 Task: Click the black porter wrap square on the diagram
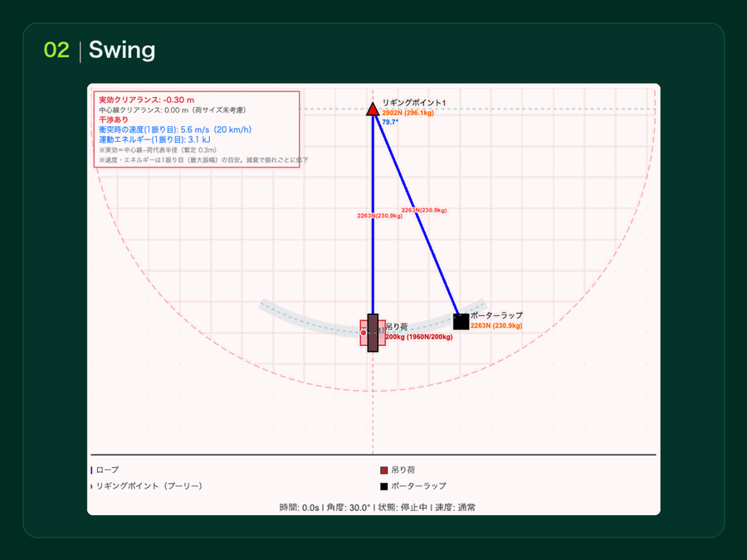pos(461,322)
